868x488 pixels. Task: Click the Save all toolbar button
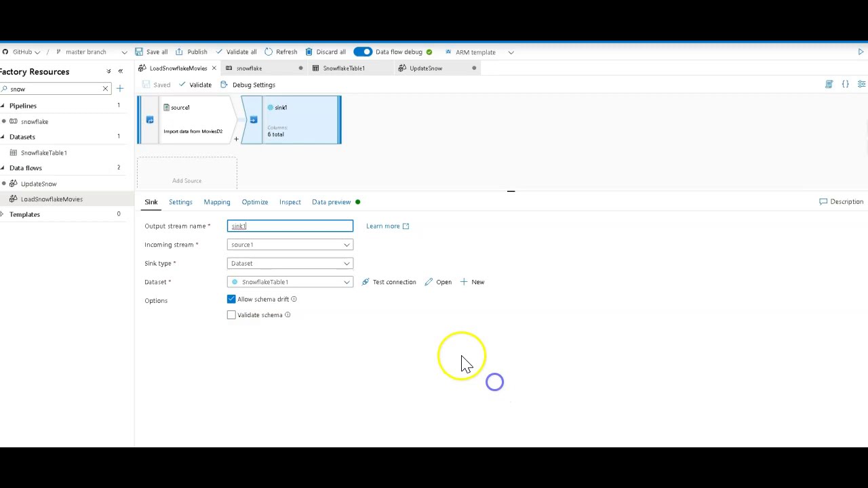151,52
